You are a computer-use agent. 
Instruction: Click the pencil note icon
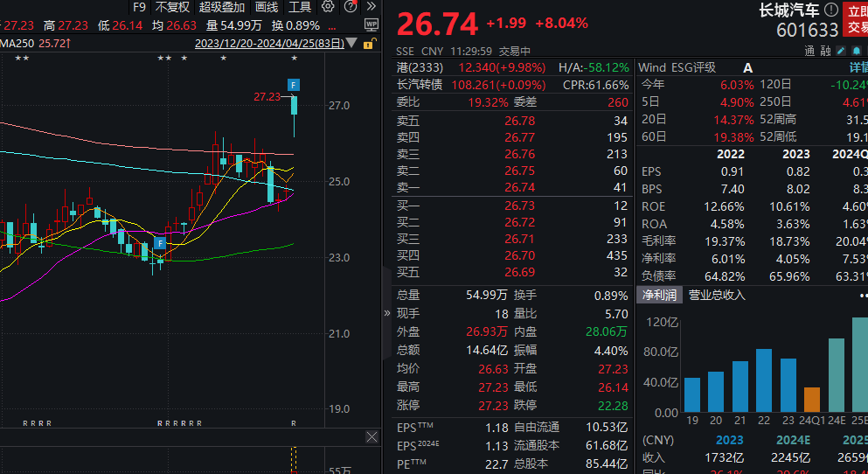pyautogui.click(x=841, y=51)
